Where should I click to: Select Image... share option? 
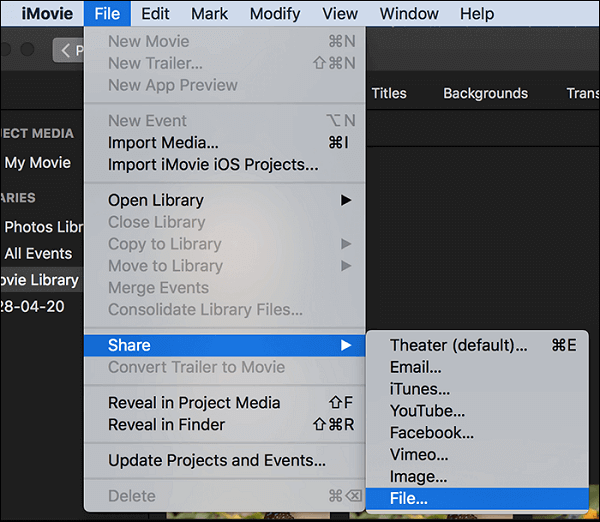[418, 477]
